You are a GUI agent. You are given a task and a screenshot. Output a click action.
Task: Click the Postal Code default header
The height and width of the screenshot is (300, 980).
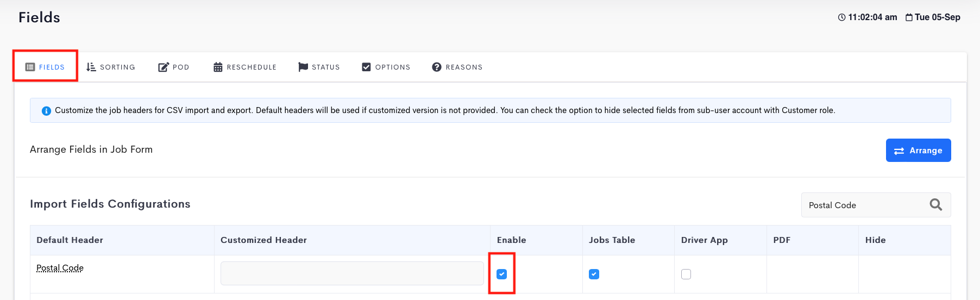pos(60,268)
